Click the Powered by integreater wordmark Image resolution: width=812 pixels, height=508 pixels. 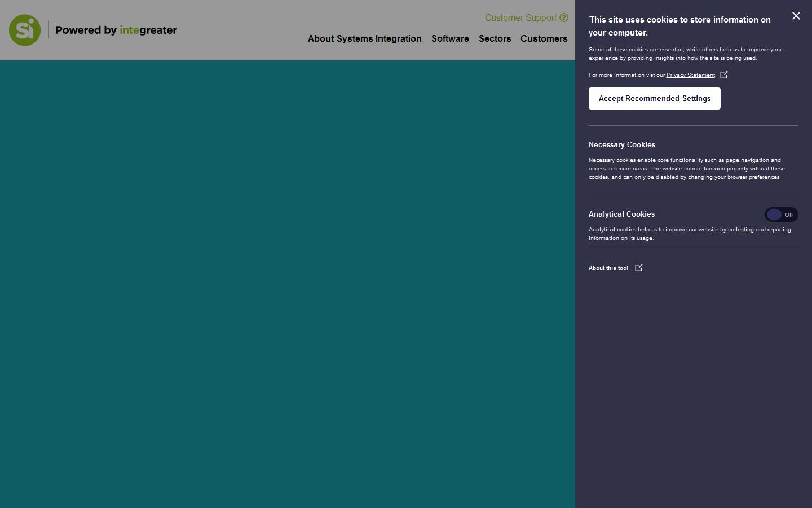[116, 30]
